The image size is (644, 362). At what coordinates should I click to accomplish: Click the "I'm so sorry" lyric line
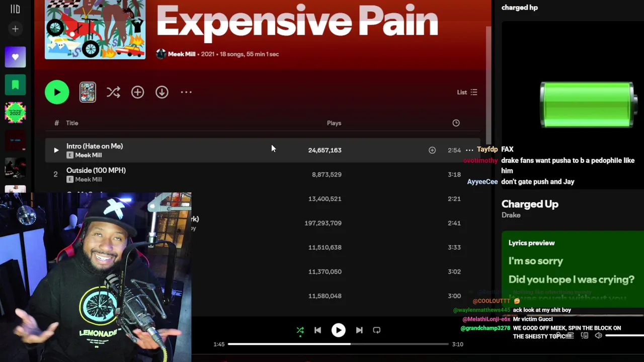pyautogui.click(x=535, y=261)
